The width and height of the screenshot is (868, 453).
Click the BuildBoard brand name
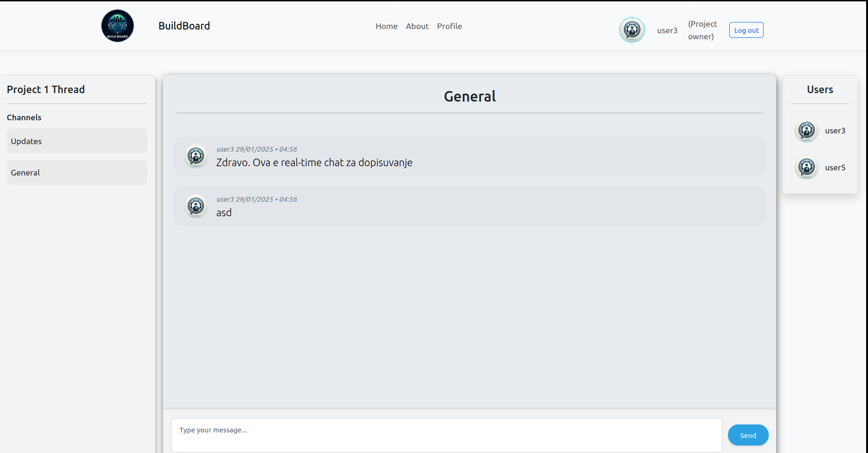184,26
